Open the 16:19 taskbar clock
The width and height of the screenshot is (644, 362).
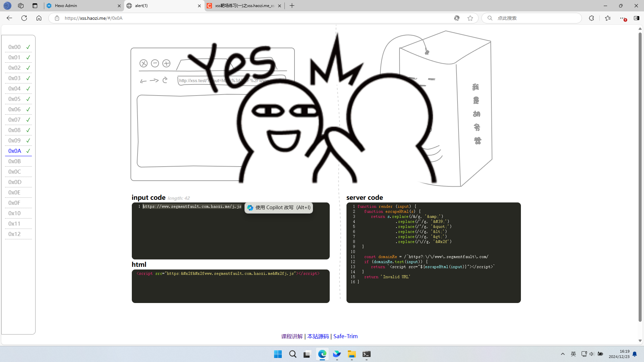(619, 354)
